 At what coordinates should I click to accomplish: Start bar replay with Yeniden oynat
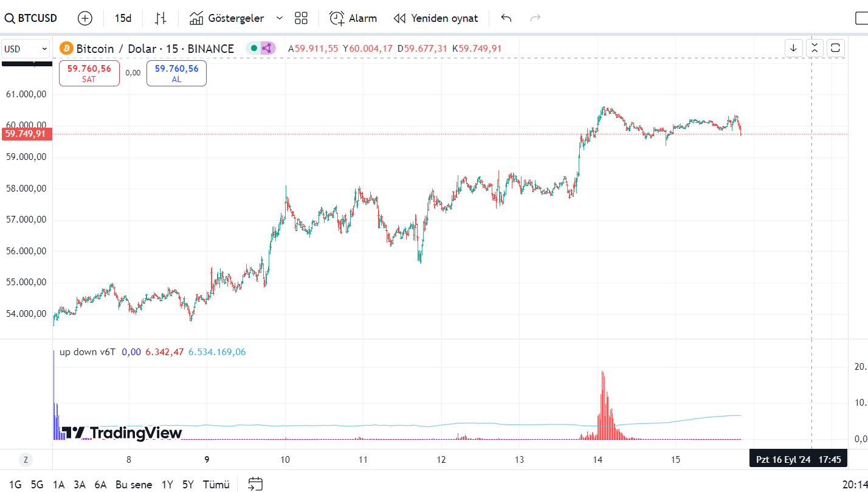pos(436,18)
